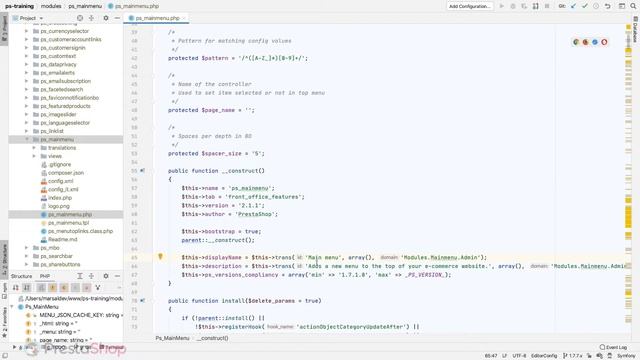The height and width of the screenshot is (360, 640).
Task: Open file in Chrome browser icon
Action: click(576, 42)
